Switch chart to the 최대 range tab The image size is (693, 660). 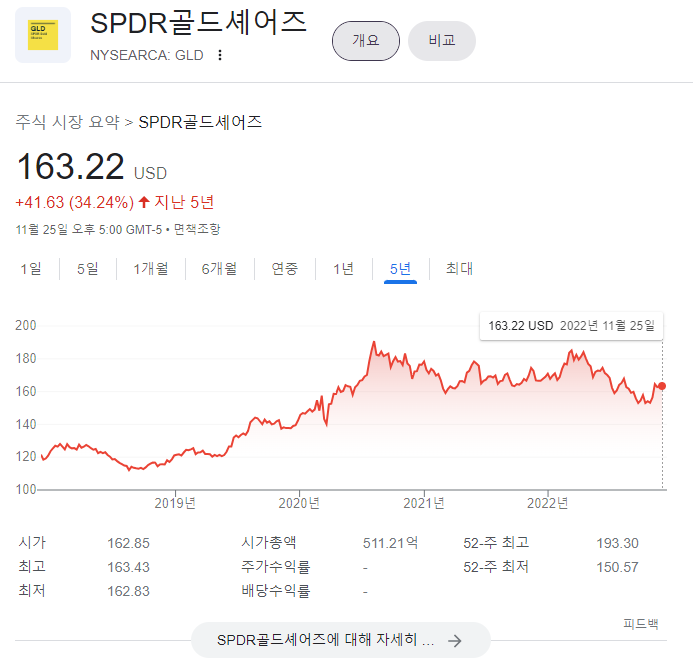[459, 268]
